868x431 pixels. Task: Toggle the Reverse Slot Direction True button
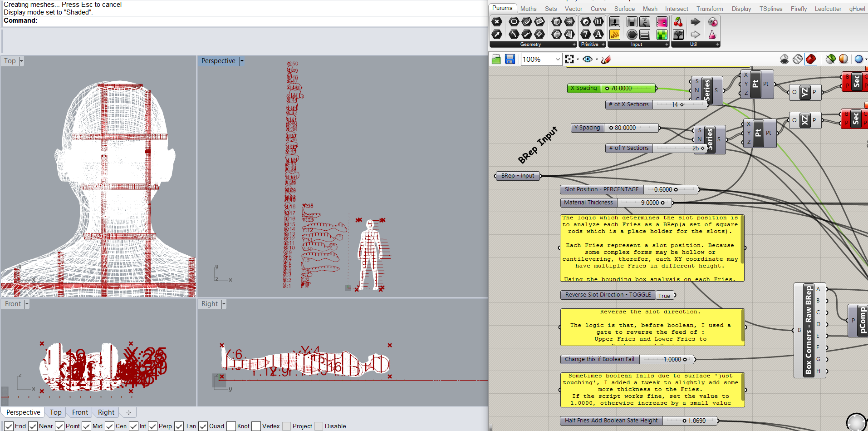[x=665, y=295]
